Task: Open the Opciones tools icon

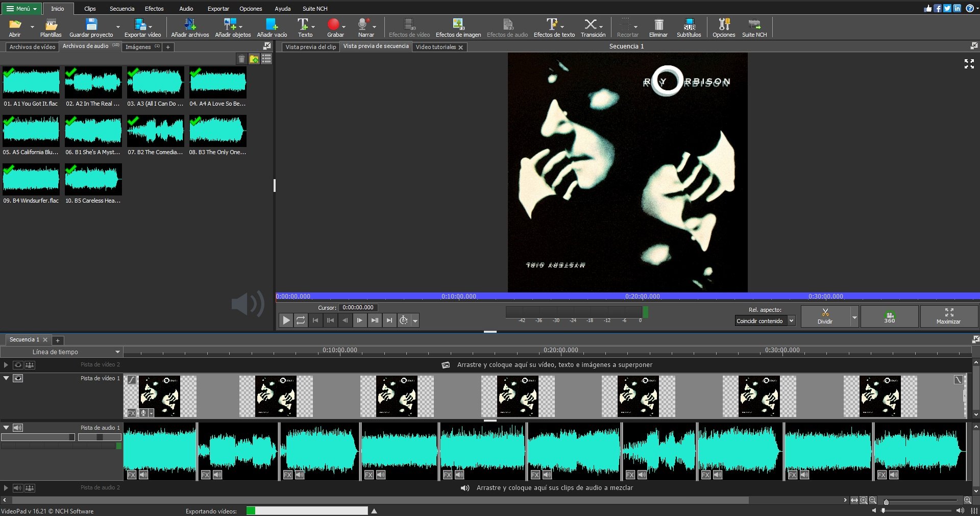Action: pyautogui.click(x=724, y=28)
